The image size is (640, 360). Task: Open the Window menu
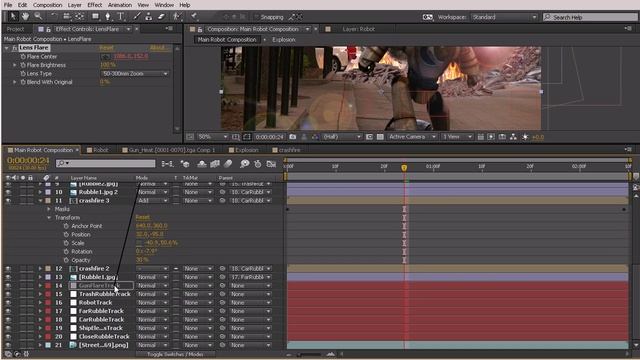tap(164, 5)
